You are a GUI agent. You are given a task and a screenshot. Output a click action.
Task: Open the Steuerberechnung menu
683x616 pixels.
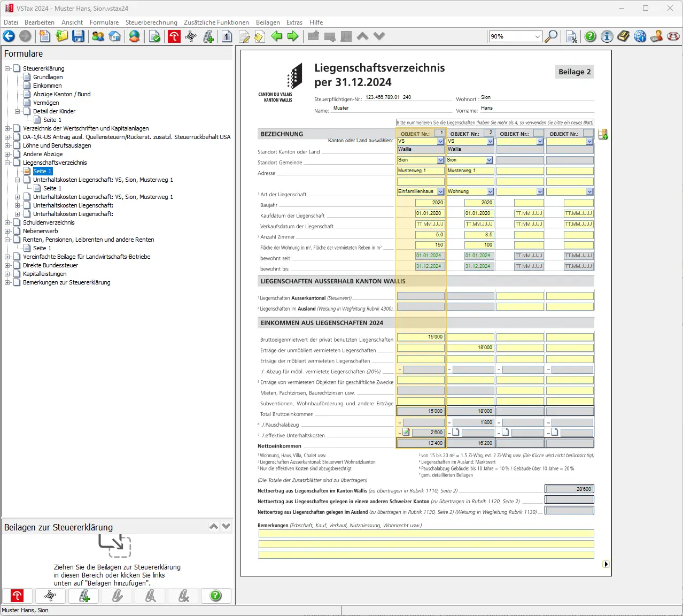point(151,22)
